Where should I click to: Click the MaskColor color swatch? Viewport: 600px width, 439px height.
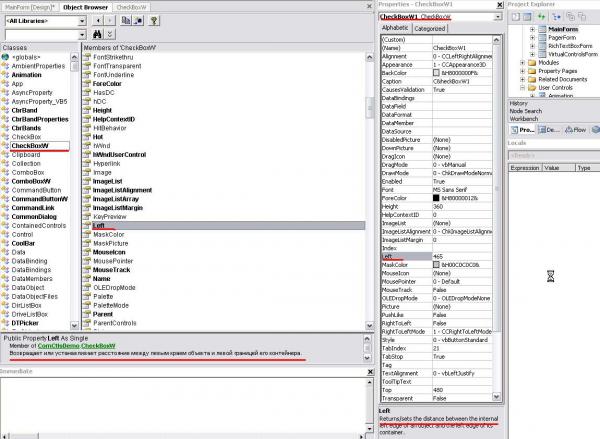[x=436, y=264]
